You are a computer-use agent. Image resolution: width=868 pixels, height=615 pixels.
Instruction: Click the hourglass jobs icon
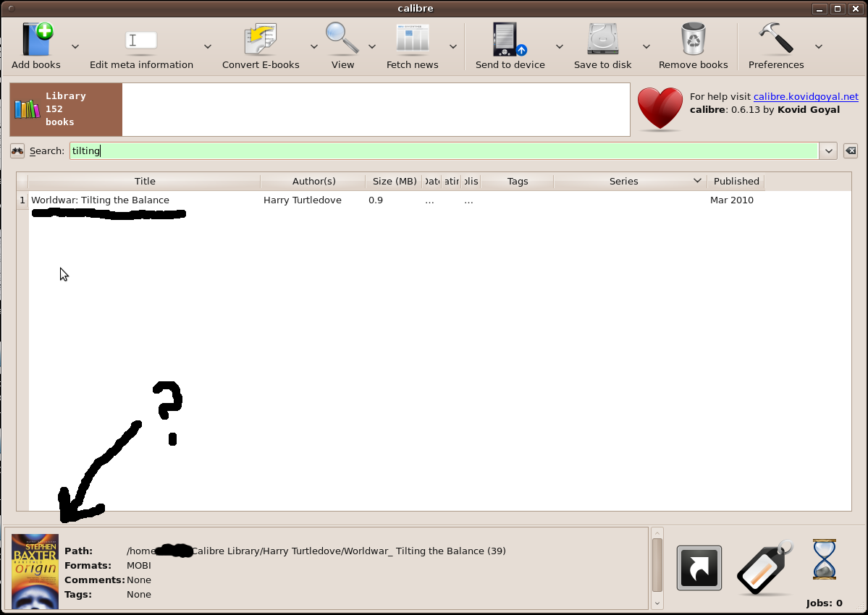(x=825, y=560)
